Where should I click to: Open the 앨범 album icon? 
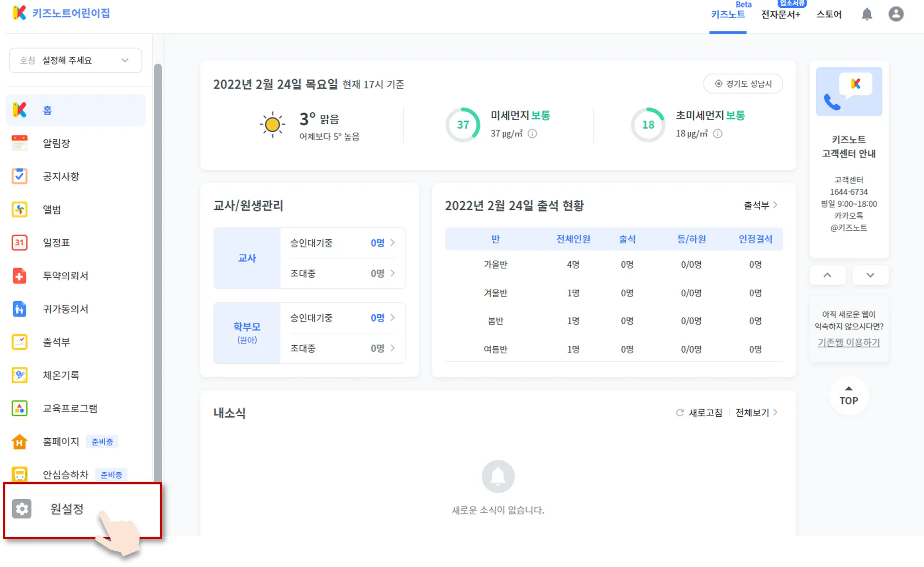pyautogui.click(x=19, y=209)
